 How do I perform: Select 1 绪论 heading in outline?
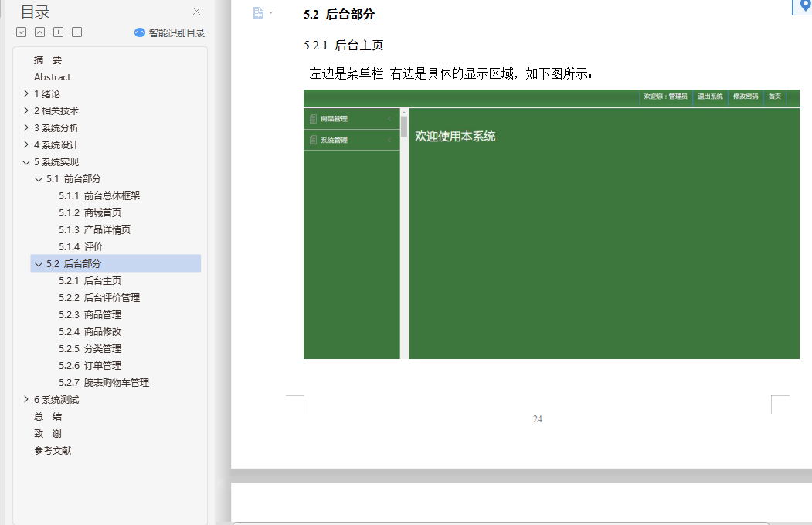[x=47, y=94]
